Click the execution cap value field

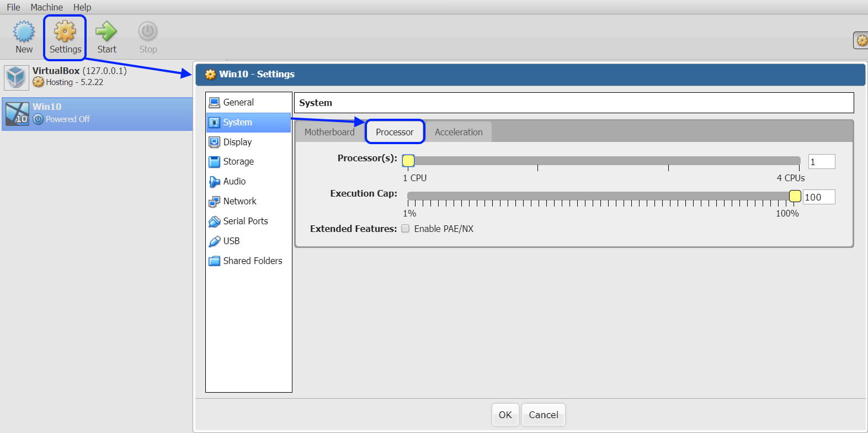[x=819, y=197]
